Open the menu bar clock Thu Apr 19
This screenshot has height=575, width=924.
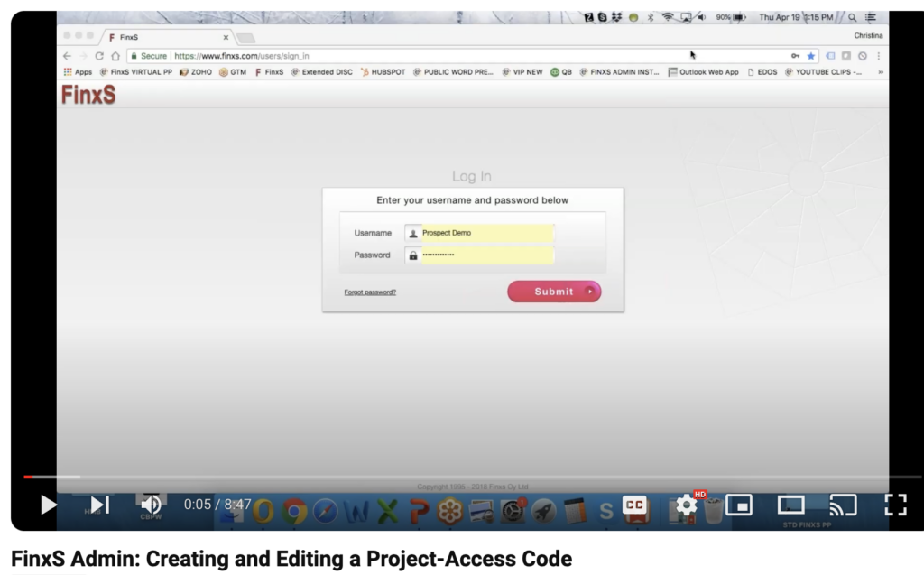click(796, 17)
